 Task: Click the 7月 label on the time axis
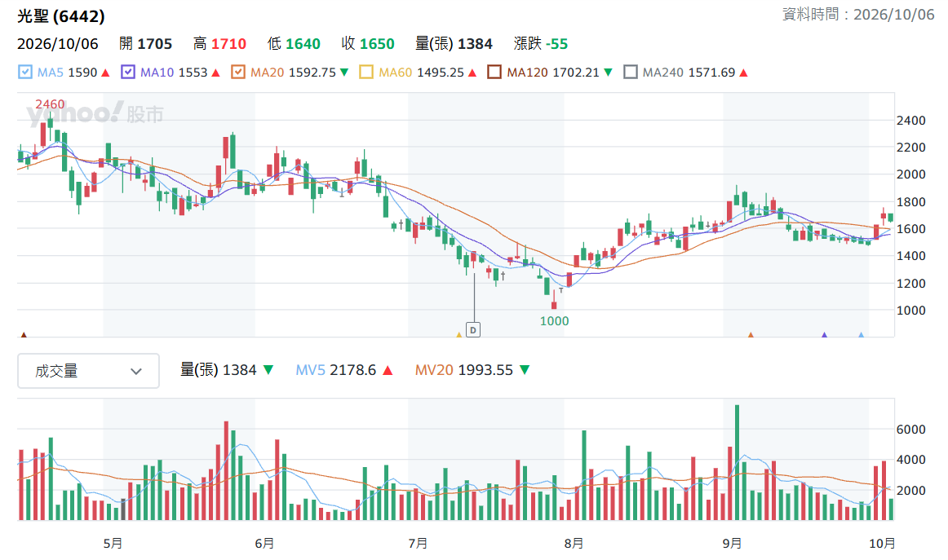click(x=418, y=544)
